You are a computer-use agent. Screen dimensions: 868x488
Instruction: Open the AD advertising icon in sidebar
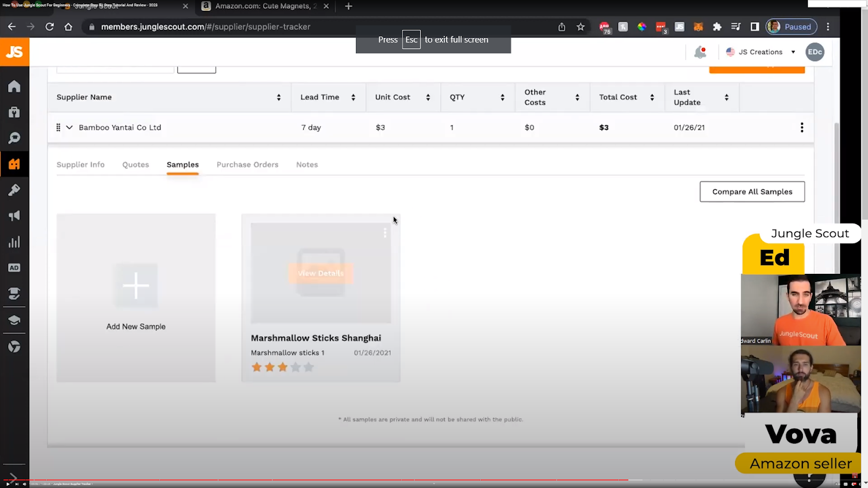tap(15, 268)
